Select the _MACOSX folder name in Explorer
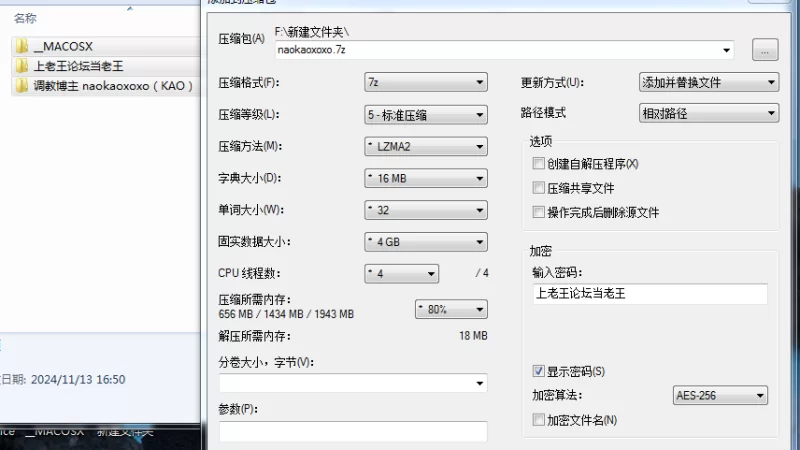 coord(63,46)
